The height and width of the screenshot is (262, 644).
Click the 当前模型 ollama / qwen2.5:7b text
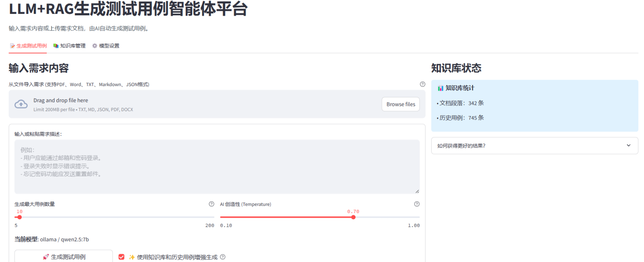(x=52, y=239)
